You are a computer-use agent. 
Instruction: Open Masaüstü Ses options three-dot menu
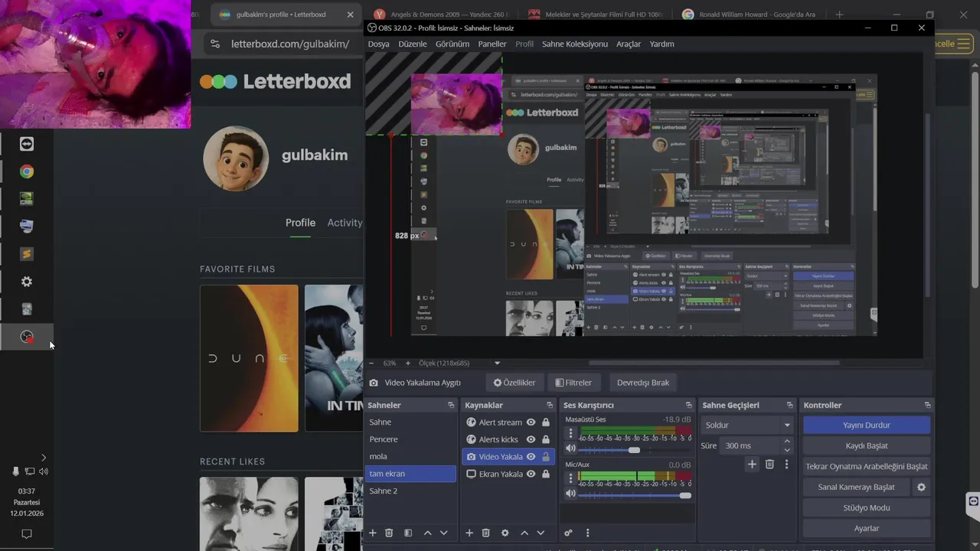tap(570, 433)
